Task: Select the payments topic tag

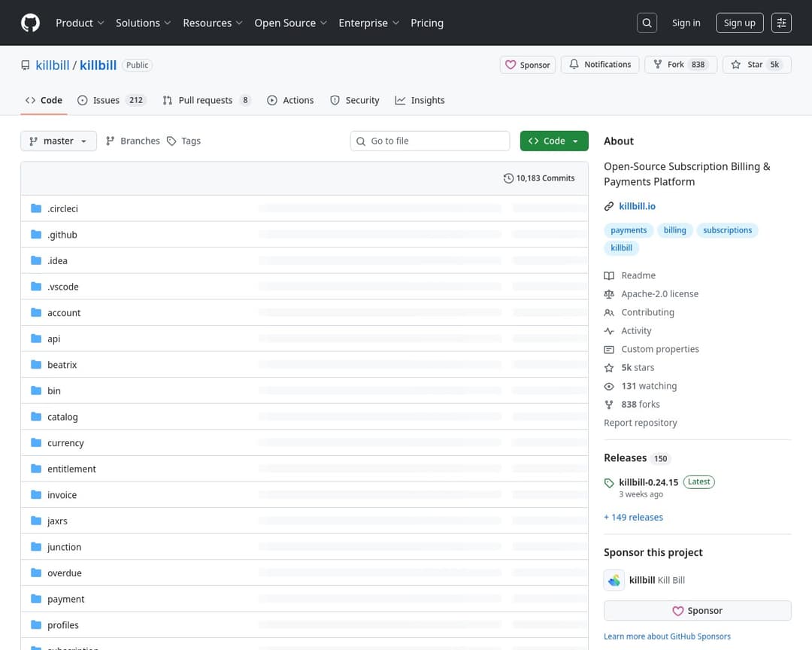Action: pyautogui.click(x=629, y=230)
